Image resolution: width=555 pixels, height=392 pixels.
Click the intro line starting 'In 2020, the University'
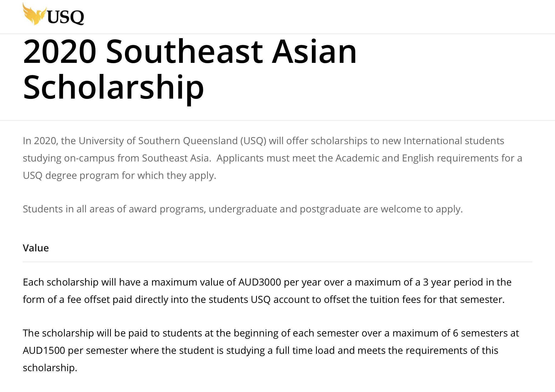(x=263, y=141)
